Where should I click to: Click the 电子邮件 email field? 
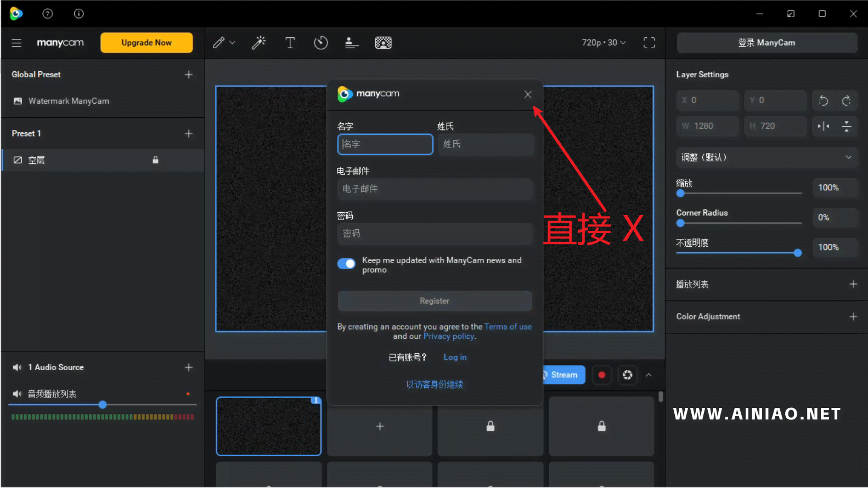(x=435, y=189)
